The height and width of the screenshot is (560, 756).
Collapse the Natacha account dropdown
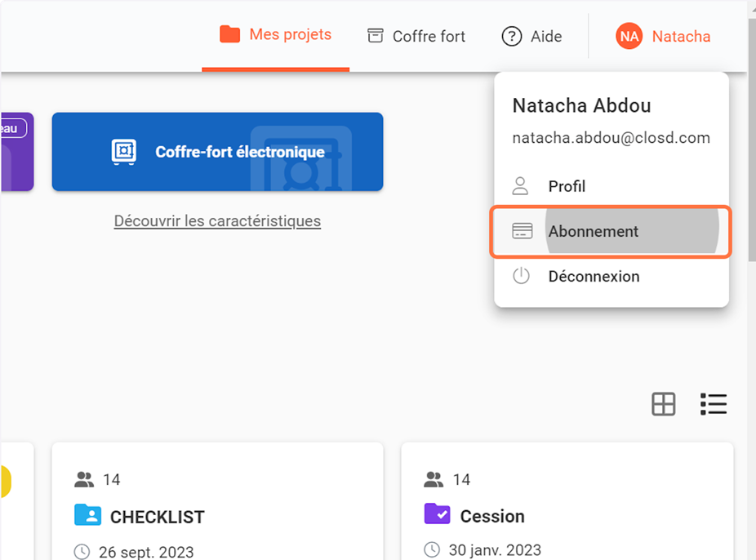click(x=681, y=37)
